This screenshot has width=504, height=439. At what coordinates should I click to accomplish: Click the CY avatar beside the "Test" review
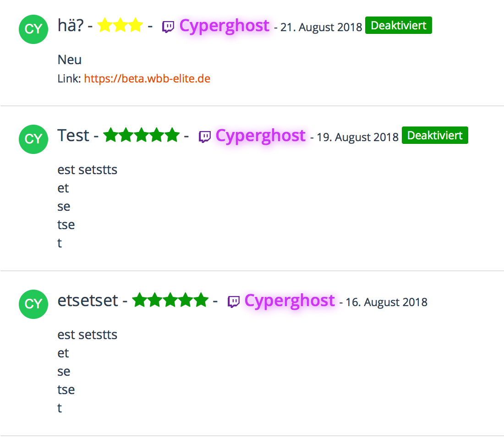click(x=33, y=139)
